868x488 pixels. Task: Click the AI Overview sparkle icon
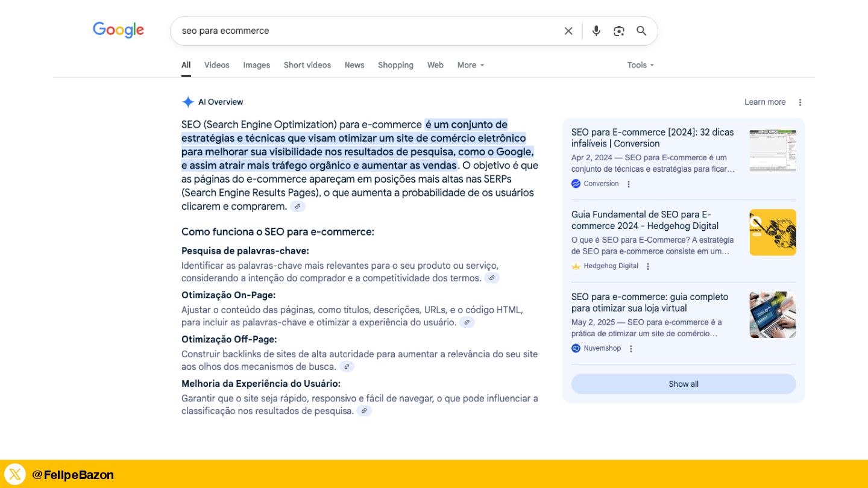tap(188, 102)
